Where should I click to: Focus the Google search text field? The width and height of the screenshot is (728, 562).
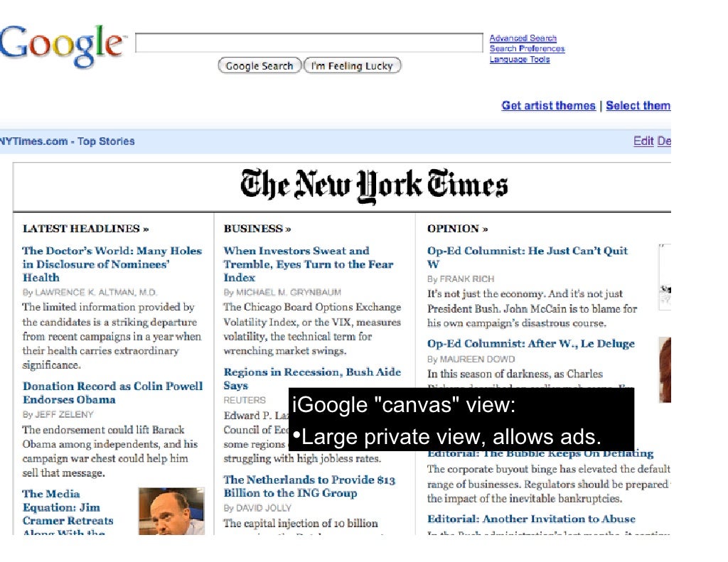[309, 43]
